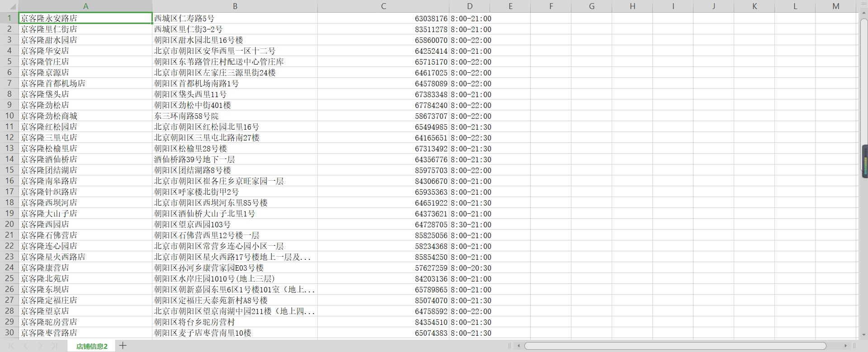Select cell 京客隆劲松商城
The image size is (868, 352).
point(85,116)
